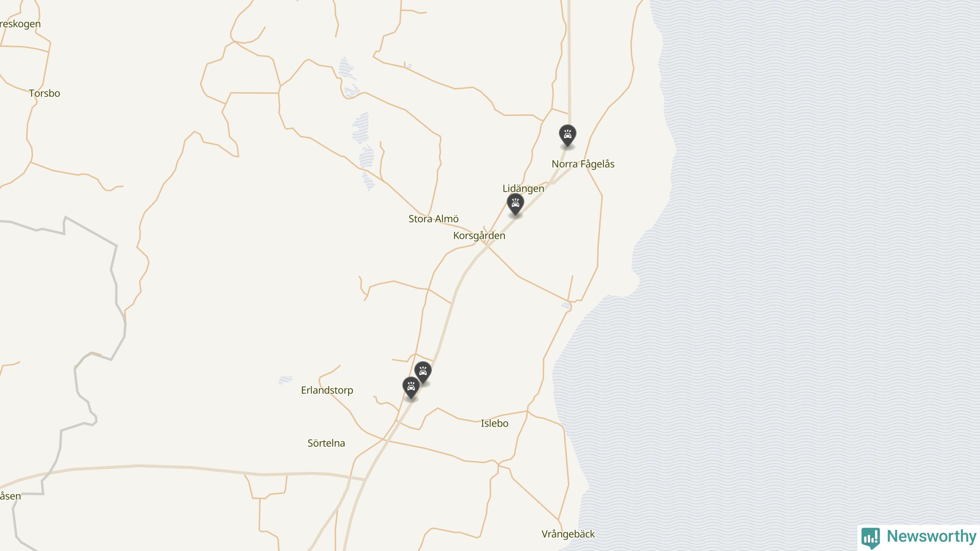The image size is (980, 551).
Task: Click the lower-left car marker near Erlandstorp
Action: click(x=411, y=388)
